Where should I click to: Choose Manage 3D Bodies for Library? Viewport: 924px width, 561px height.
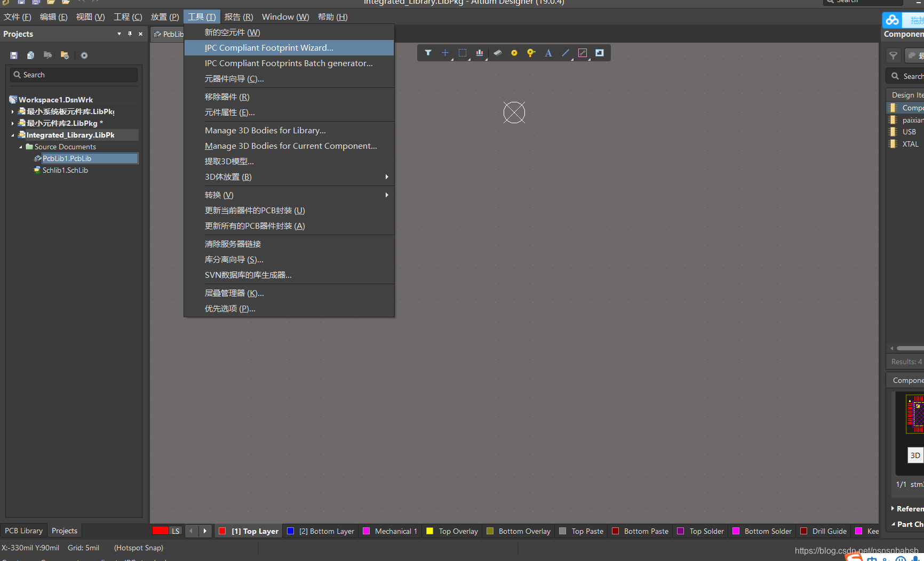[289, 130]
